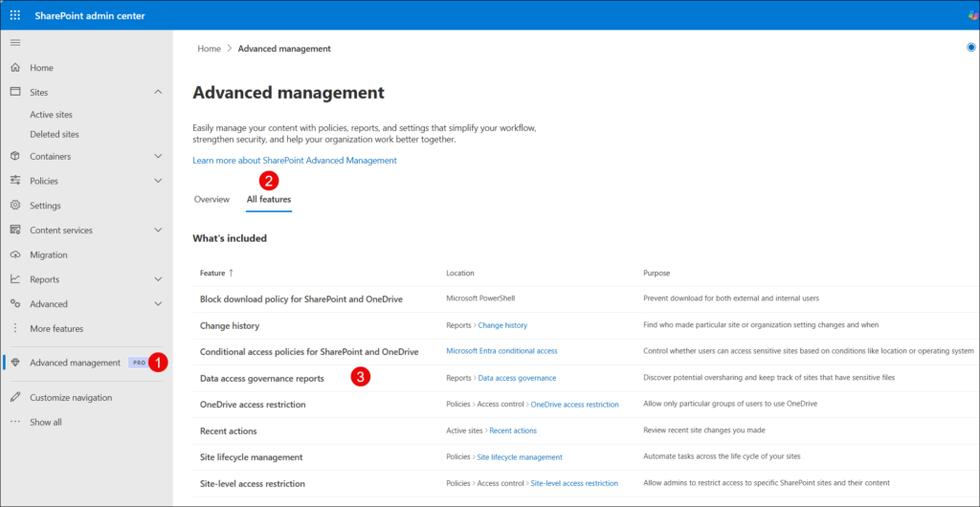Select the All features tab
The width and height of the screenshot is (980, 507).
coord(269,199)
